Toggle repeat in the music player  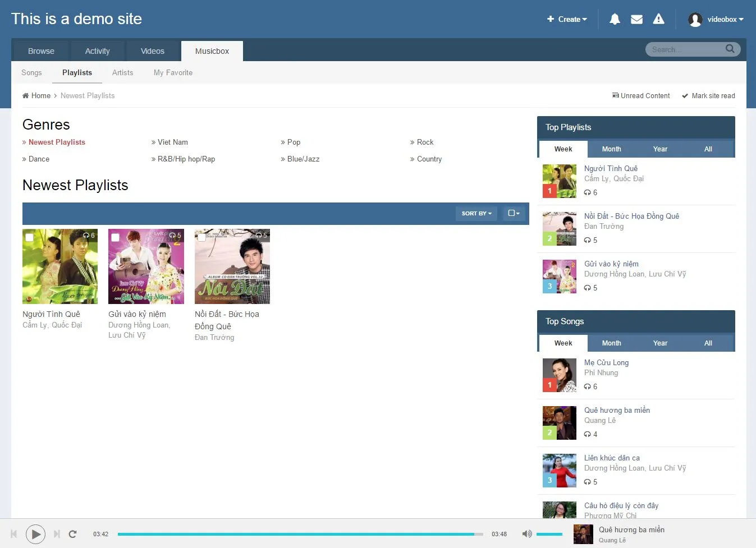[x=72, y=534]
